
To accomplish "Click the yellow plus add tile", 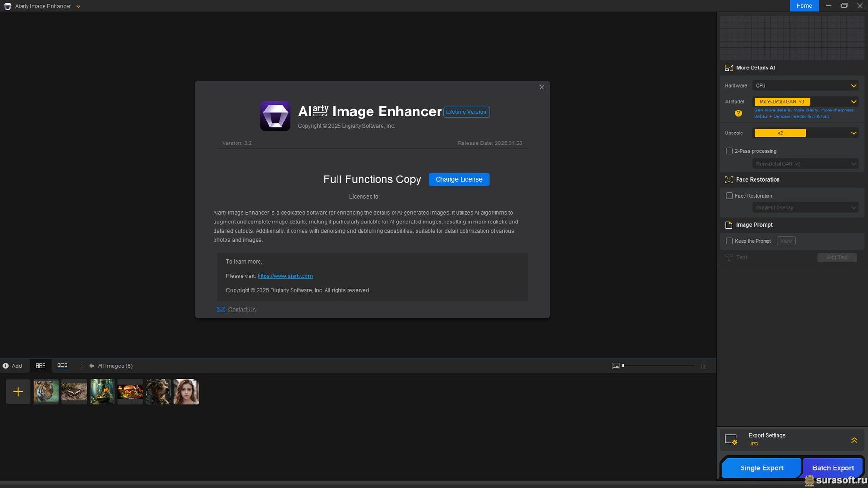I will [x=18, y=392].
